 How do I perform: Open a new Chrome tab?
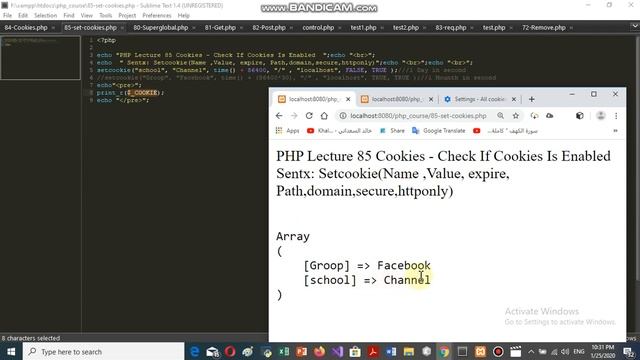click(531, 99)
